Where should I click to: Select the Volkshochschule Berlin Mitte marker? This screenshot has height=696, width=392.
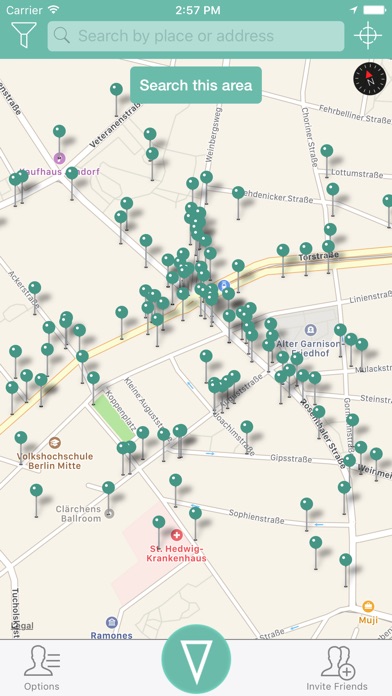55,443
